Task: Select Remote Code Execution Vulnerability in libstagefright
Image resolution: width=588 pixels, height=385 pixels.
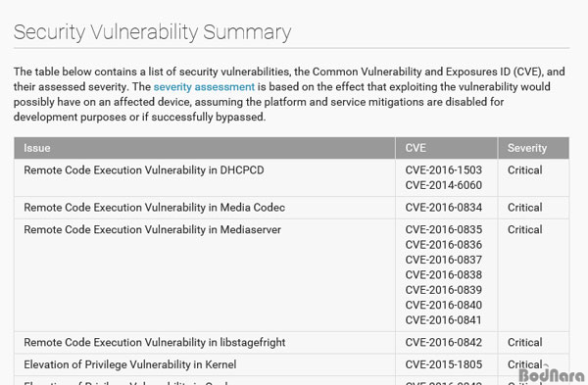Action: coord(155,342)
